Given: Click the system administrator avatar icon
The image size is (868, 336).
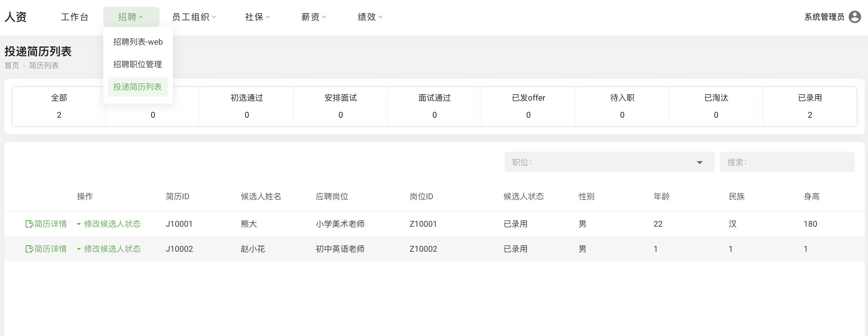Looking at the screenshot, I should point(854,17).
